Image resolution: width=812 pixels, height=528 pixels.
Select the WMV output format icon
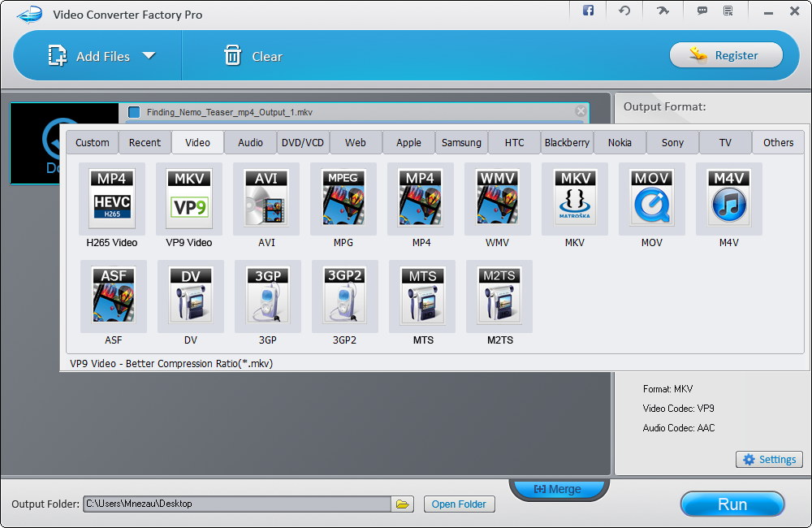(498, 197)
